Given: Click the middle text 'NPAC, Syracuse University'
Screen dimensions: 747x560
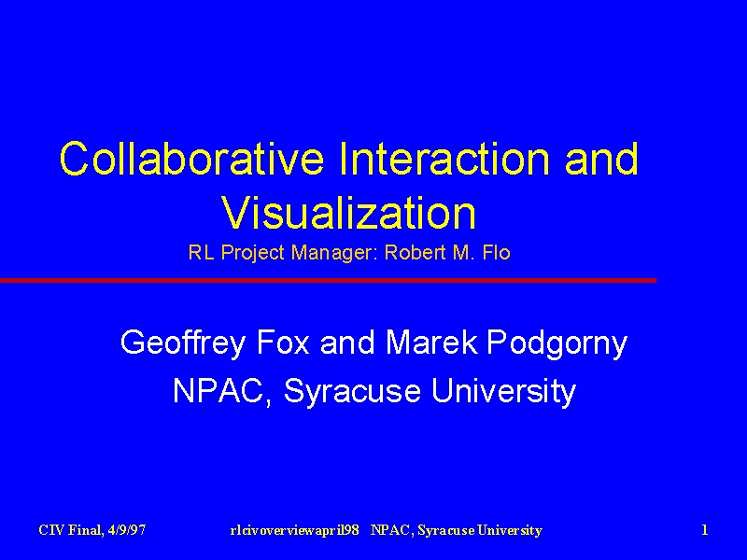Looking at the screenshot, I should point(374,391).
